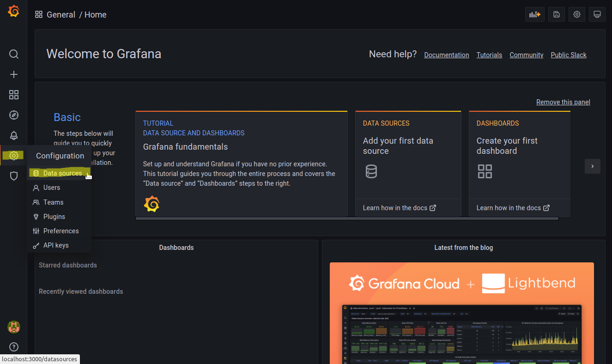Open dashboard settings gear in top toolbar

point(577,14)
